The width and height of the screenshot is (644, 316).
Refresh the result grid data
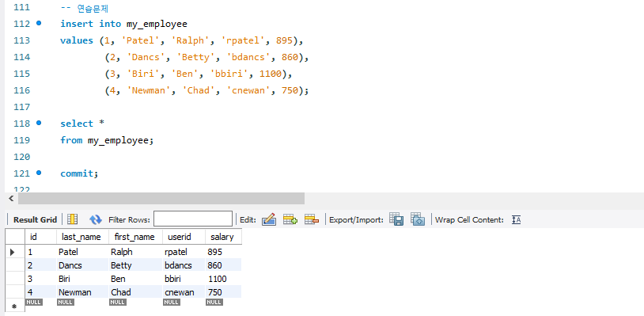pos(95,219)
